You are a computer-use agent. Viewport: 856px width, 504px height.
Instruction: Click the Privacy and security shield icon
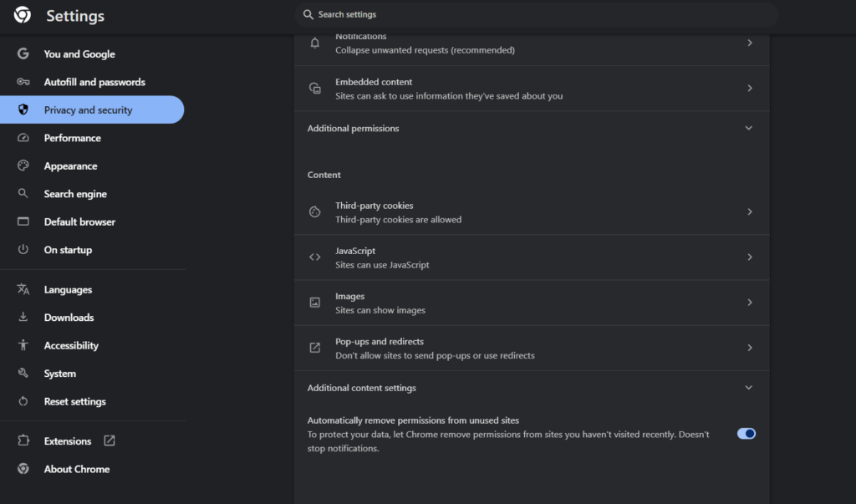(24, 109)
